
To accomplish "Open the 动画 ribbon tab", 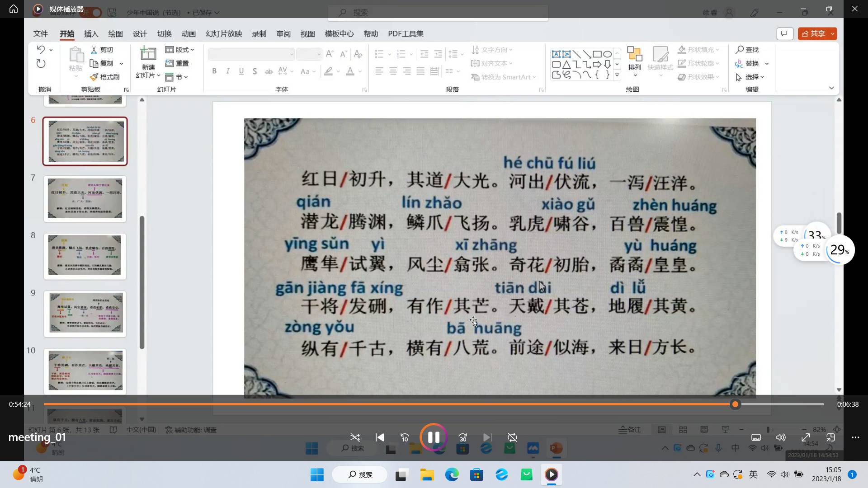I will pos(189,34).
